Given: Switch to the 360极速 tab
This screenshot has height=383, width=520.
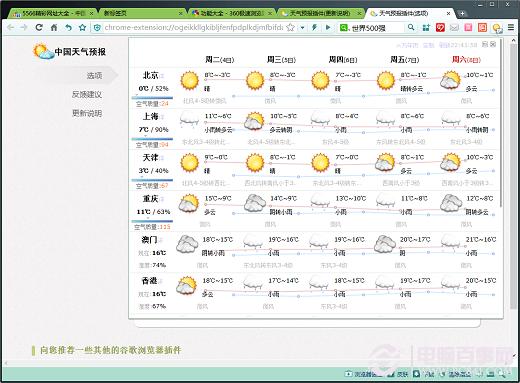Looking at the screenshot, I should pyautogui.click(x=232, y=13).
